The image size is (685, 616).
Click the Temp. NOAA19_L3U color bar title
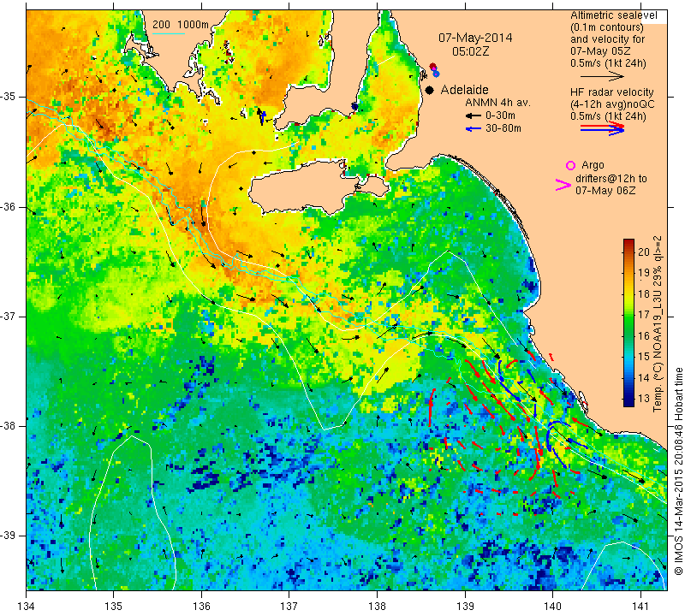point(658,323)
